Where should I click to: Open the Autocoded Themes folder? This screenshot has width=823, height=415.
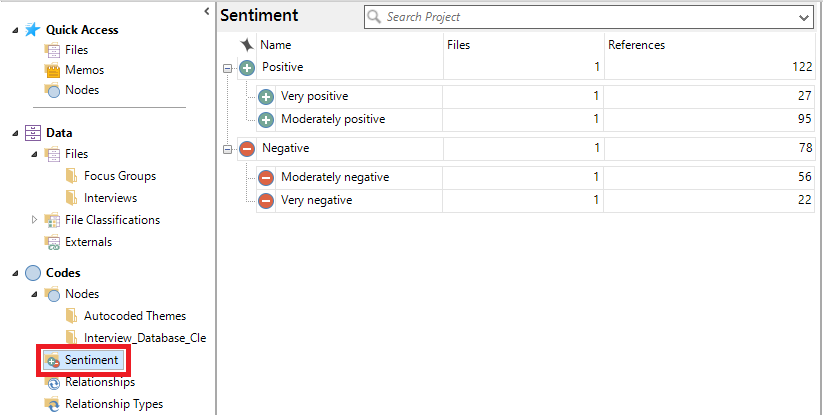click(x=135, y=316)
